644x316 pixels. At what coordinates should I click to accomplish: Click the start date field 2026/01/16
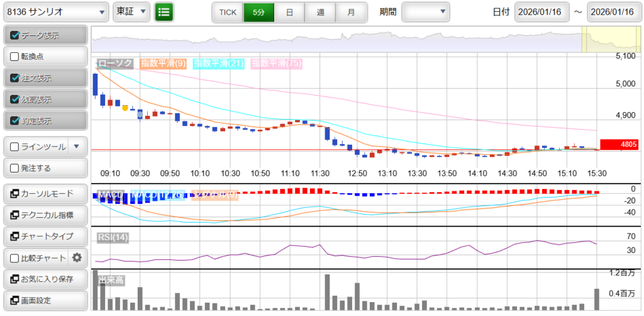(x=541, y=12)
